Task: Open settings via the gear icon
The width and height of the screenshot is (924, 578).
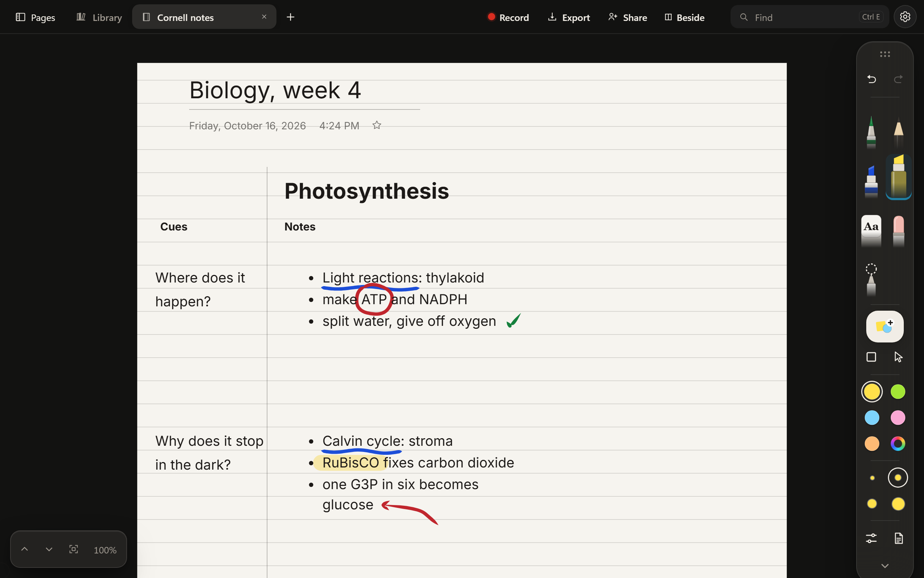Action: pos(905,17)
